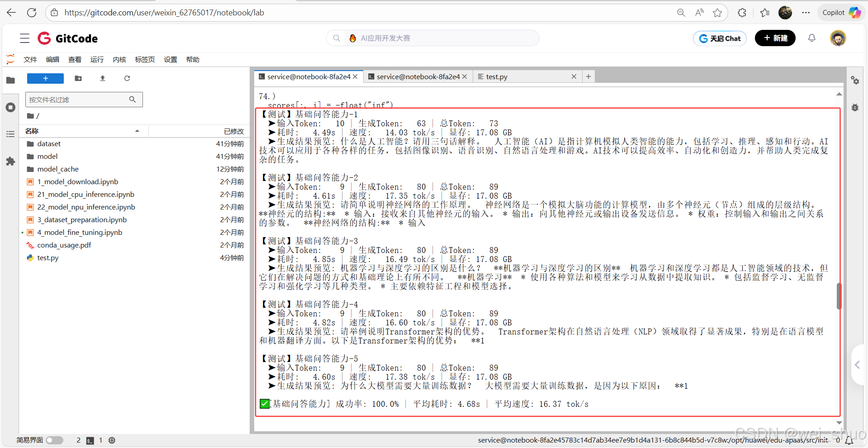This screenshot has height=448, width=868.
Task: Open the GitCode hamburger menu
Action: 25,38
